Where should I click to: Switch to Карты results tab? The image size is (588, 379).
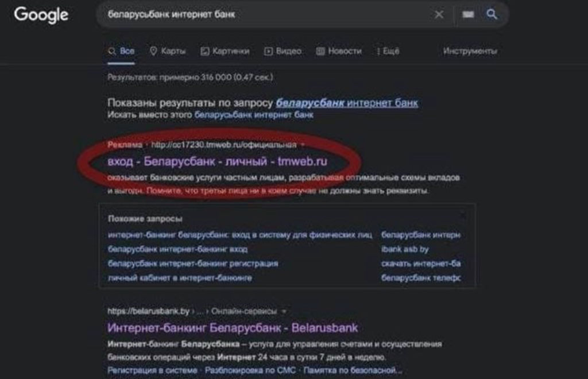coord(168,51)
